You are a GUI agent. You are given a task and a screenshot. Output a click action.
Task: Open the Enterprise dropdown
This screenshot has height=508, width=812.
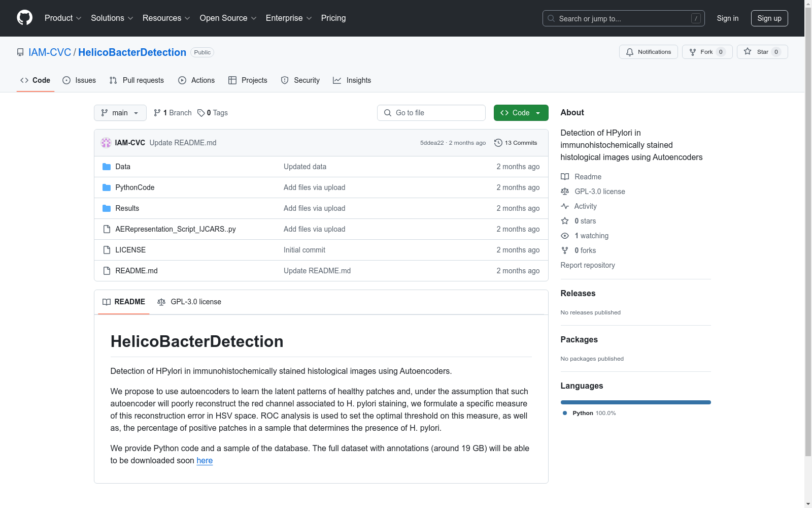pos(289,18)
